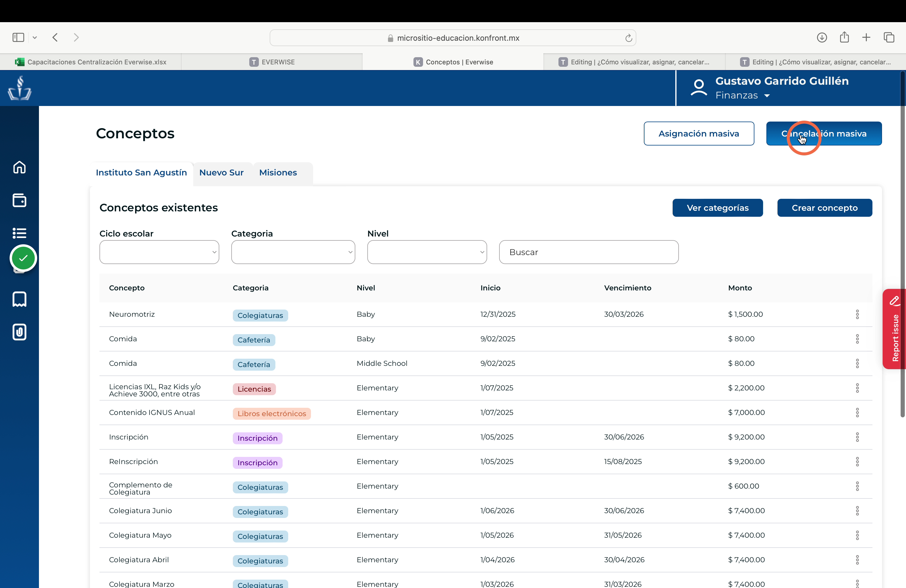Open the wallet icon in sidebar
Screen dimensions: 906x588
click(x=19, y=200)
